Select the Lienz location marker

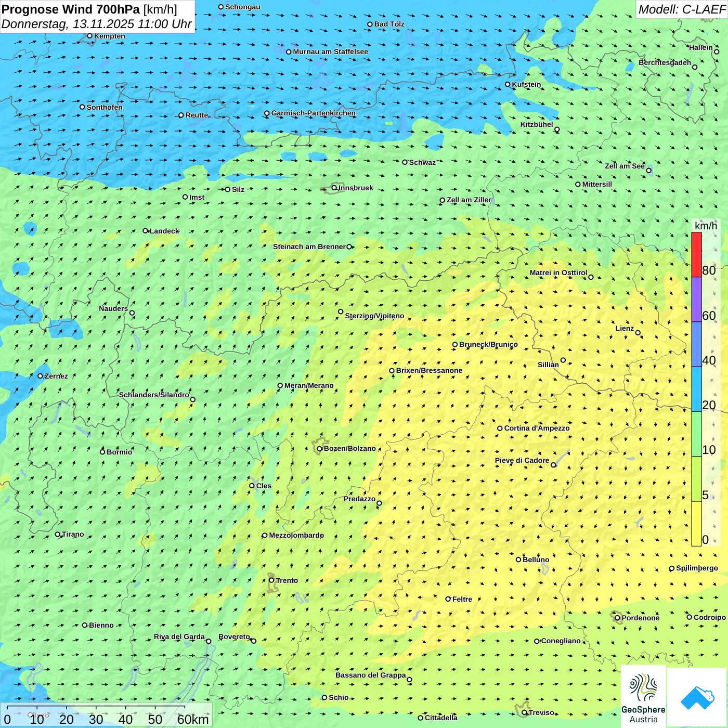click(x=638, y=333)
